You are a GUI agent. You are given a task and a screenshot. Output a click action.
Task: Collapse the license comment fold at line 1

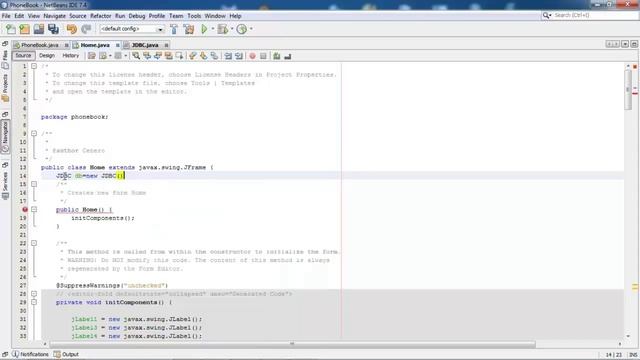pyautogui.click(x=34, y=66)
